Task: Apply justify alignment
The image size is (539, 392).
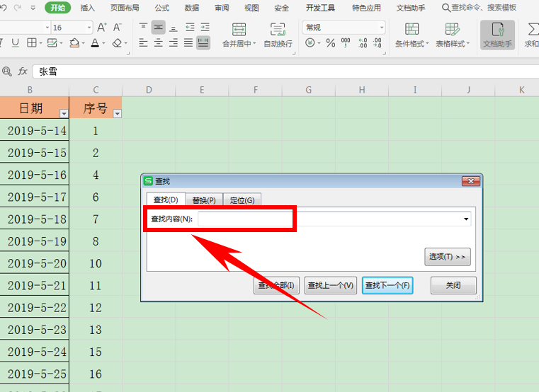Action: [x=188, y=43]
